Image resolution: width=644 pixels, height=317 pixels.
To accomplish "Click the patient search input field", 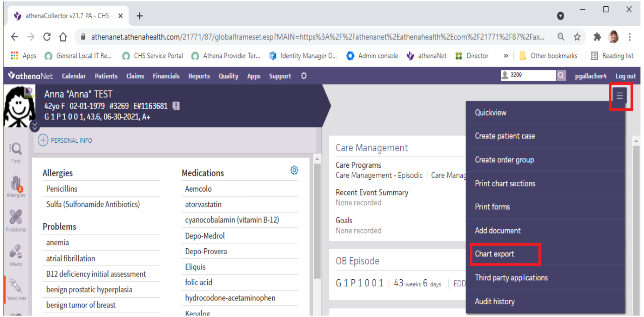I will click(528, 75).
